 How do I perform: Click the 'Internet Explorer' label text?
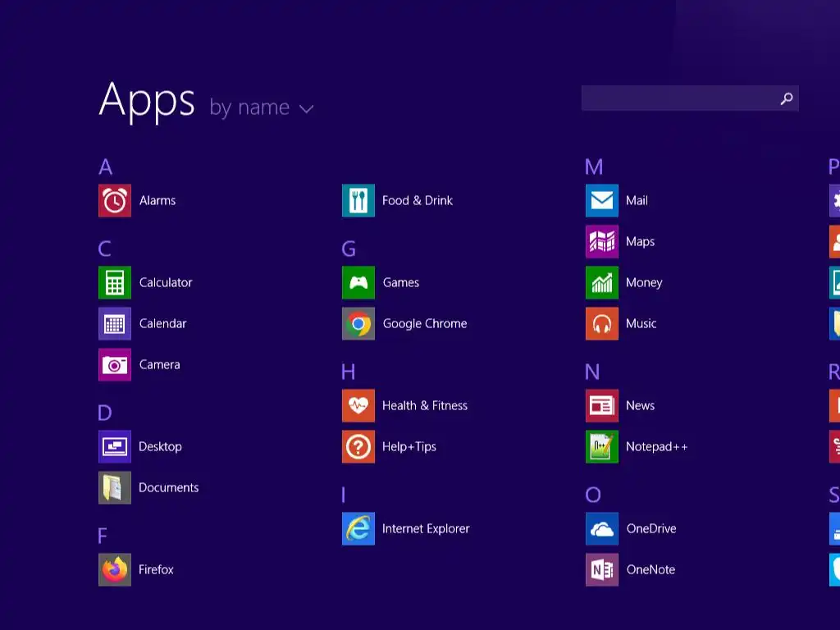426,529
